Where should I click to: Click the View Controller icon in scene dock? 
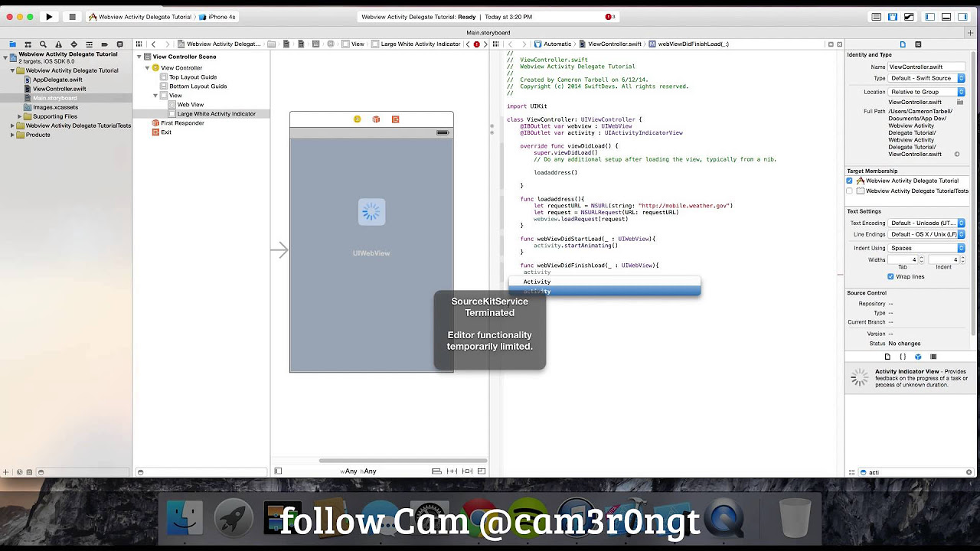pos(357,119)
